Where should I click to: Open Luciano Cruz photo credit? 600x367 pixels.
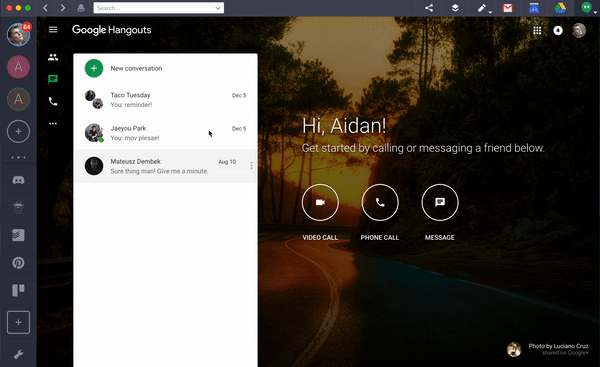tap(548, 349)
